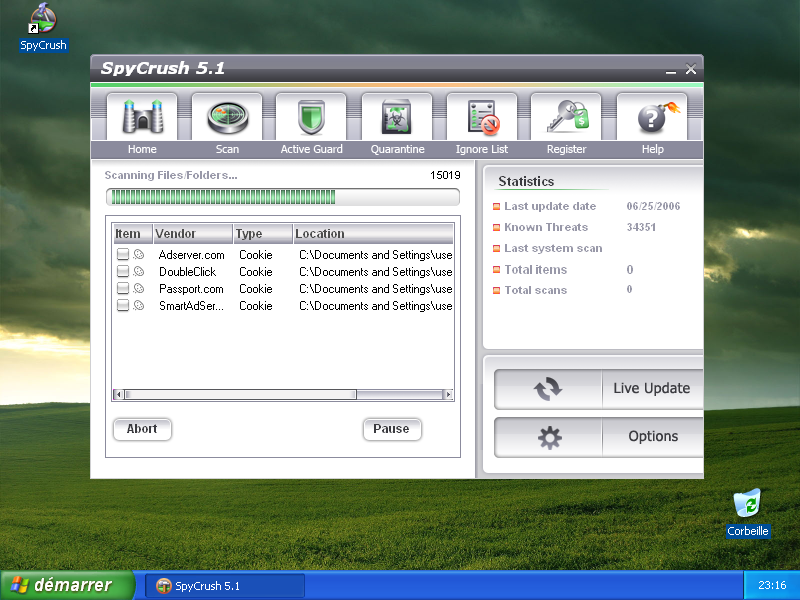Click the Total items statistic label
This screenshot has height=600, width=800.
(x=535, y=269)
